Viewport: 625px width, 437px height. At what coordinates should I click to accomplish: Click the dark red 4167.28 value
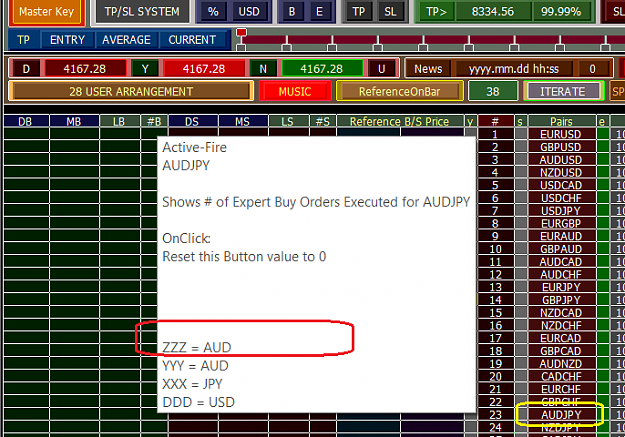(85, 69)
